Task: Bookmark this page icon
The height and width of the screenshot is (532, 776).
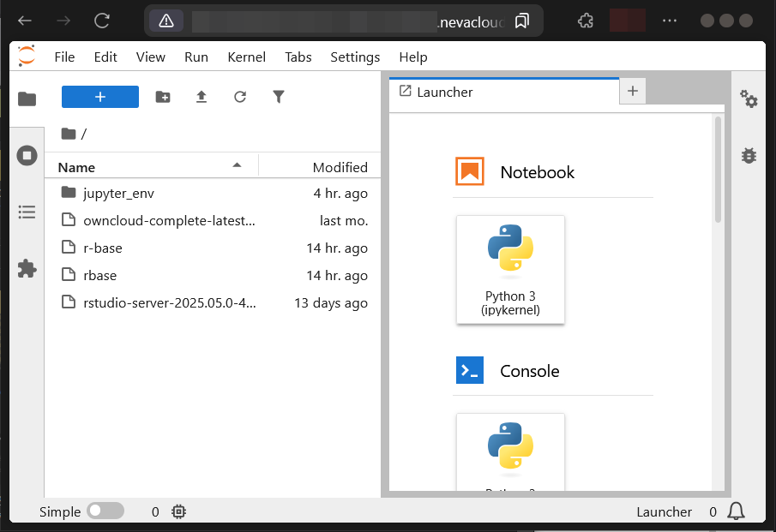Action: pyautogui.click(x=522, y=21)
